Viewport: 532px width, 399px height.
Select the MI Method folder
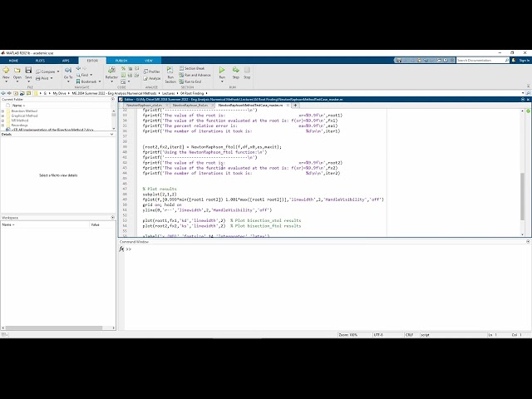tap(20, 121)
